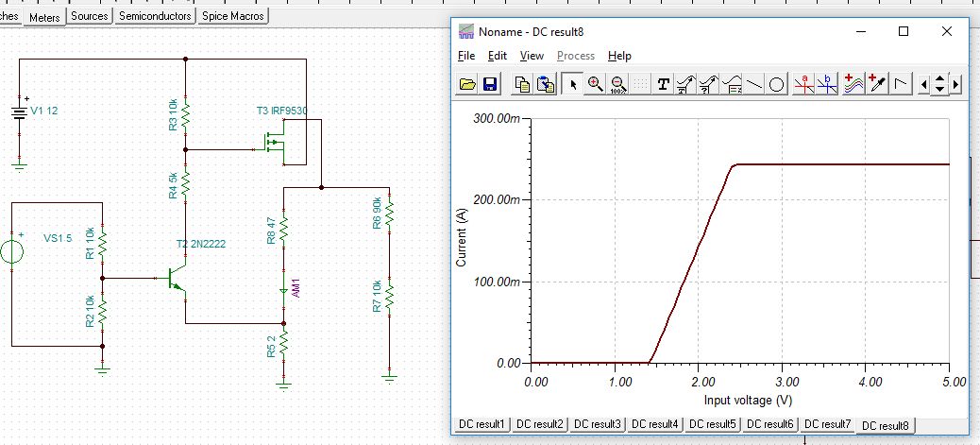Click the R8 47 resistor
Image resolution: width=980 pixels, height=445 pixels.
point(283,229)
